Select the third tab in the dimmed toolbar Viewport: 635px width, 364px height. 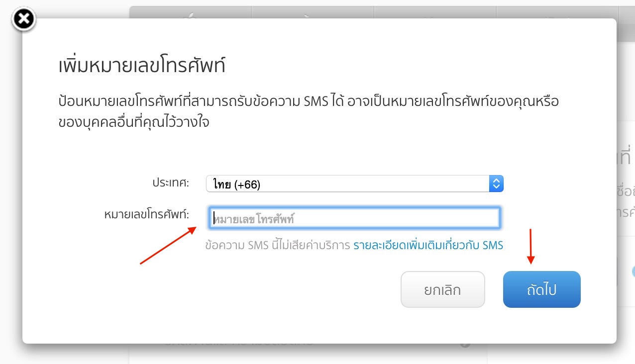pos(434,15)
